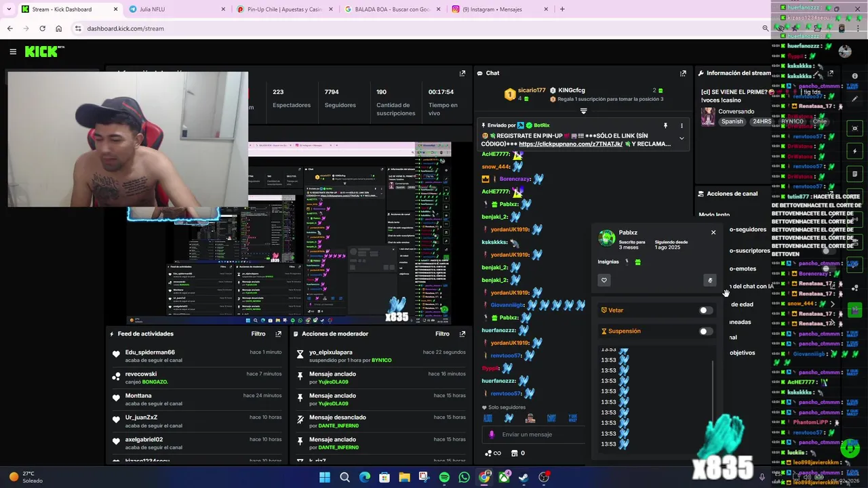
Task: Open the pinned message options menu
Action: pyautogui.click(x=682, y=125)
